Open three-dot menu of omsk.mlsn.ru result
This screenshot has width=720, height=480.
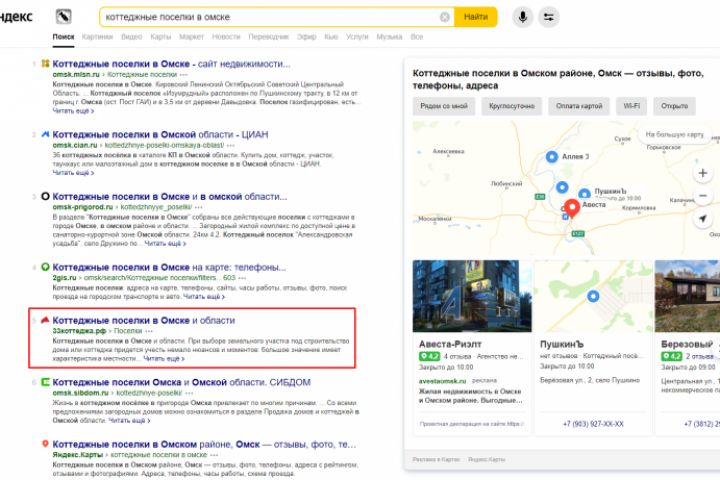[184, 74]
